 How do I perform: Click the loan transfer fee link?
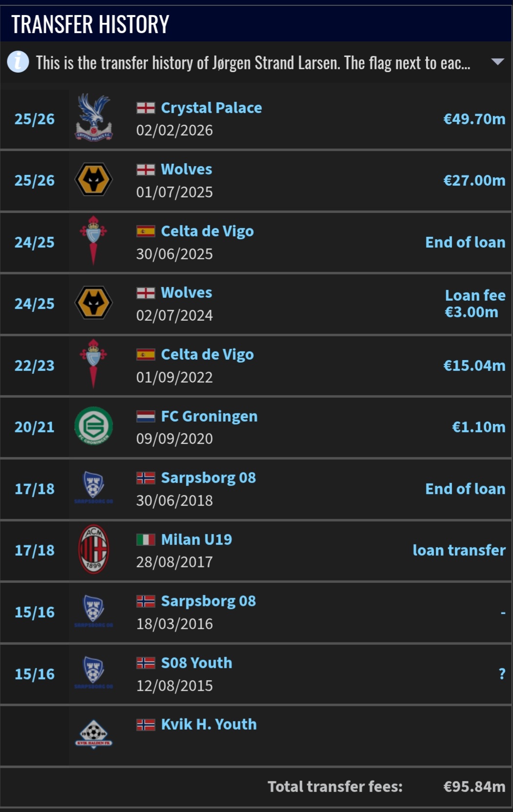coord(459,550)
